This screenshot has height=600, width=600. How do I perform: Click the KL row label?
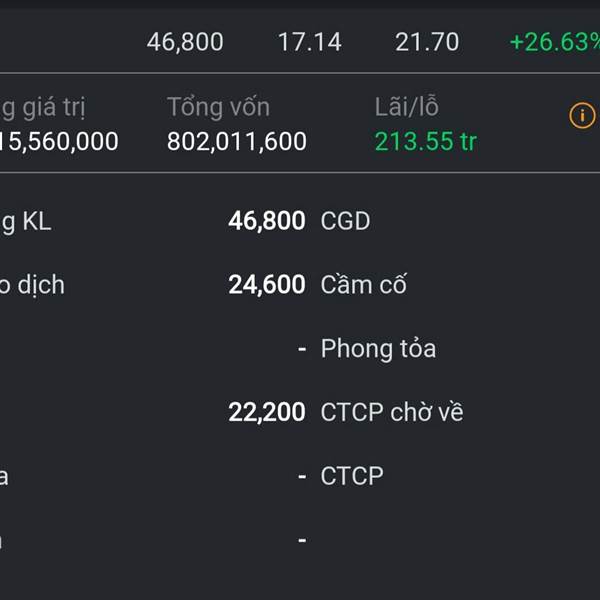[x=25, y=221]
